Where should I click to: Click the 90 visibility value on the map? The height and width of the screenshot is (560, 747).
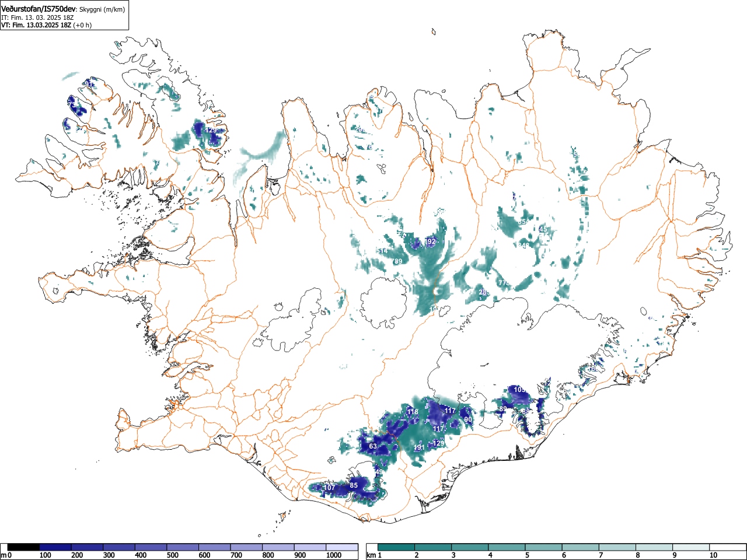[x=468, y=419]
